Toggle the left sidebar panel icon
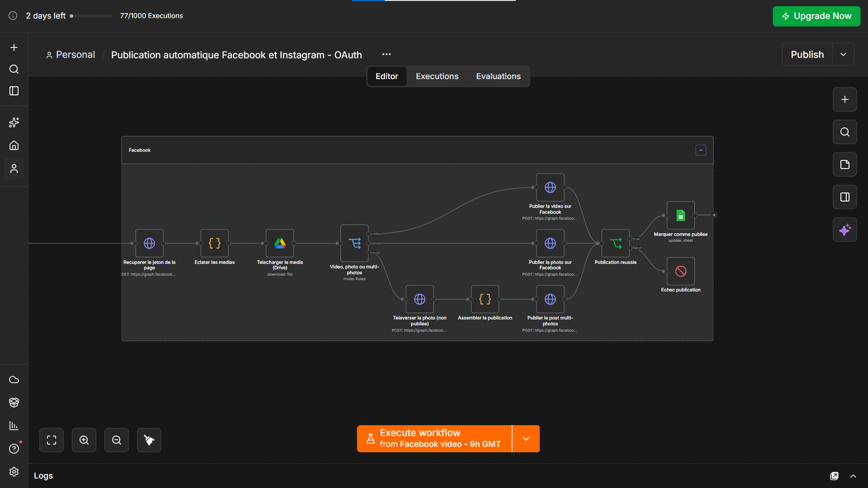This screenshot has width=868, height=488. click(x=14, y=91)
